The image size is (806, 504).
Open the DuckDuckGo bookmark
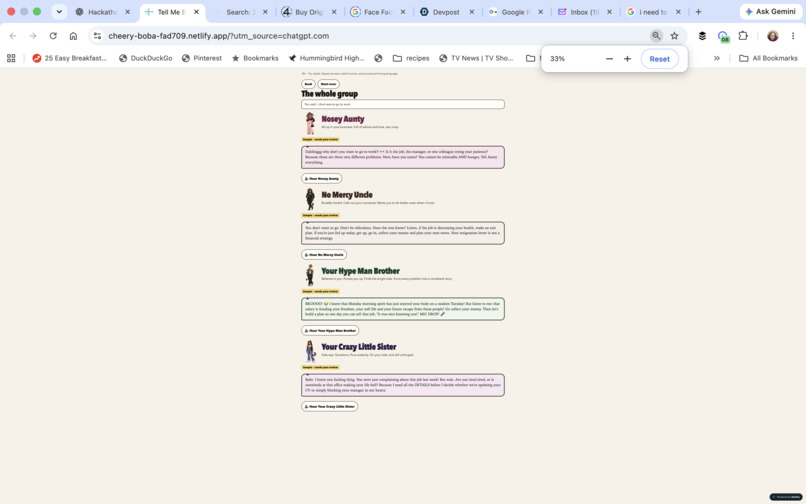pos(145,58)
